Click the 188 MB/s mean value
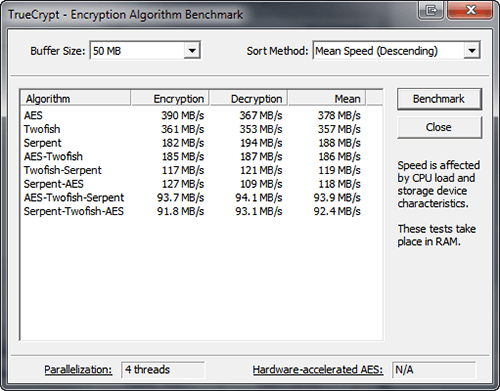 pyautogui.click(x=340, y=143)
